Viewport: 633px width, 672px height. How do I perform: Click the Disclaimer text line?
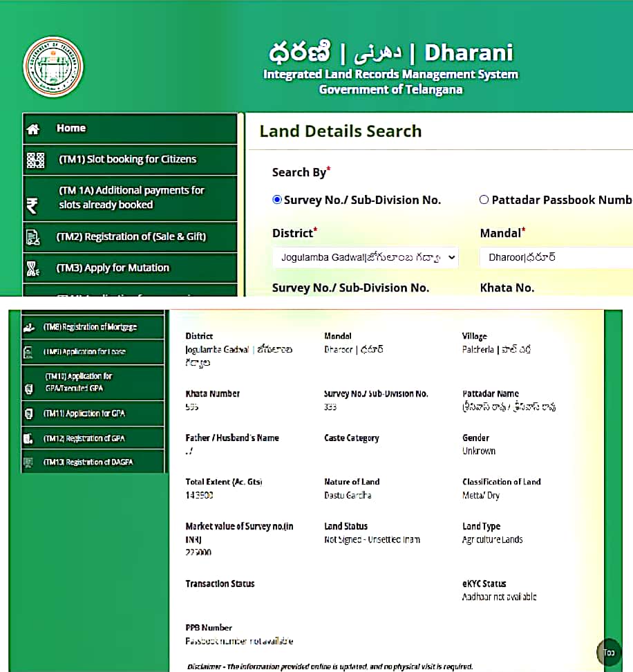[x=330, y=666]
